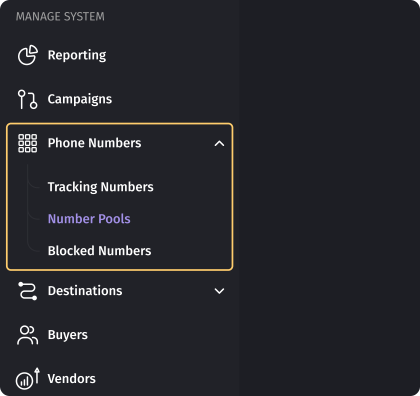Click the Phone Numbers keypad grid icon
420x396 pixels.
[x=28, y=143]
